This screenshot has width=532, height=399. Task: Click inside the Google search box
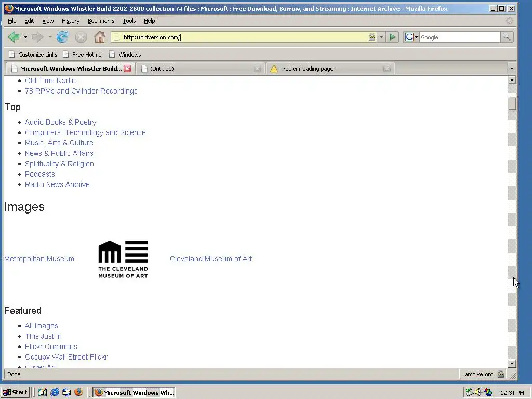[460, 37]
